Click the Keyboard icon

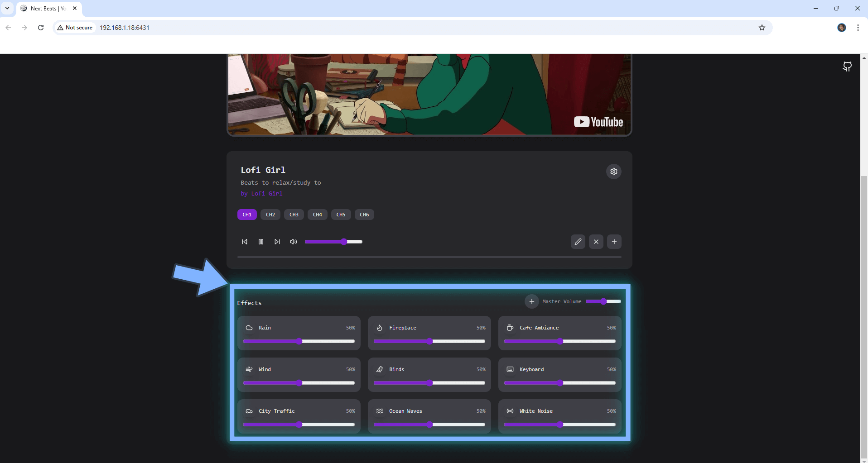pos(510,369)
